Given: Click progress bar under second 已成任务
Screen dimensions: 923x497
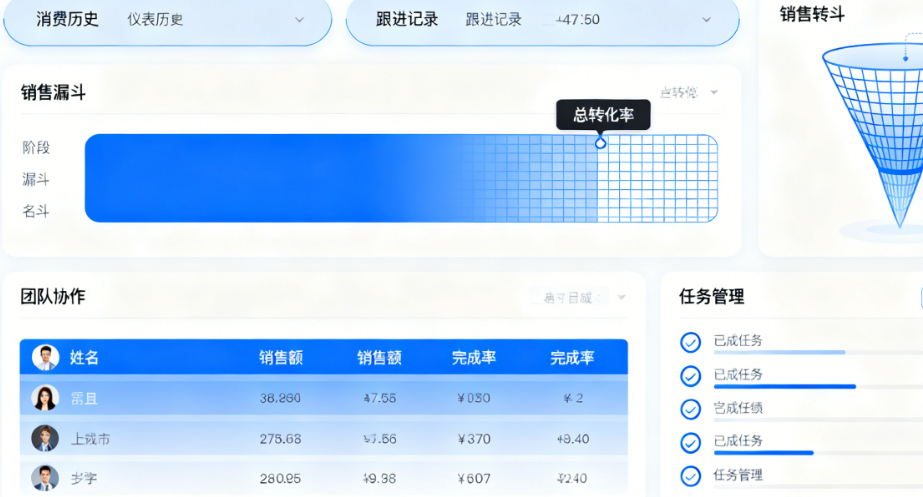Looking at the screenshot, I should pos(818,386).
